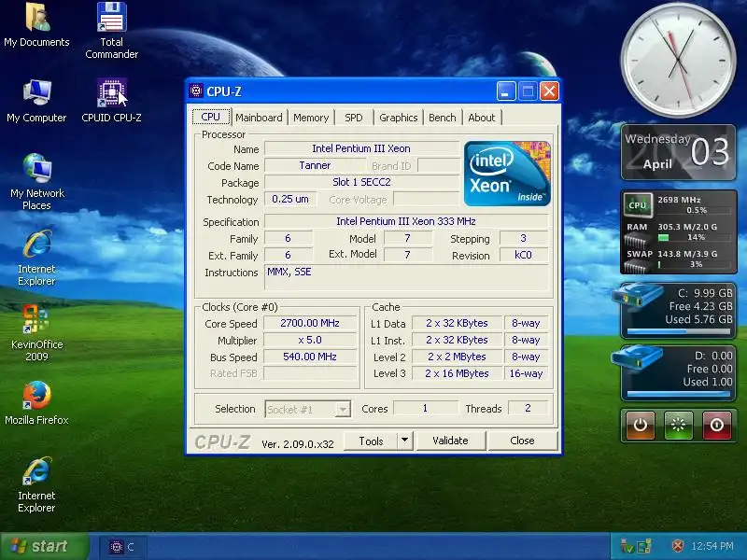Click the second system tray monitor icon

coord(643,546)
